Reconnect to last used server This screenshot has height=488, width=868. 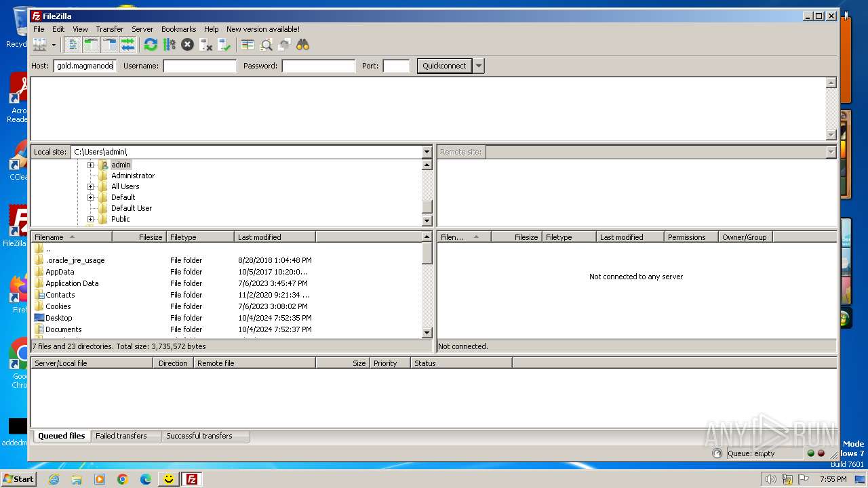click(x=224, y=45)
